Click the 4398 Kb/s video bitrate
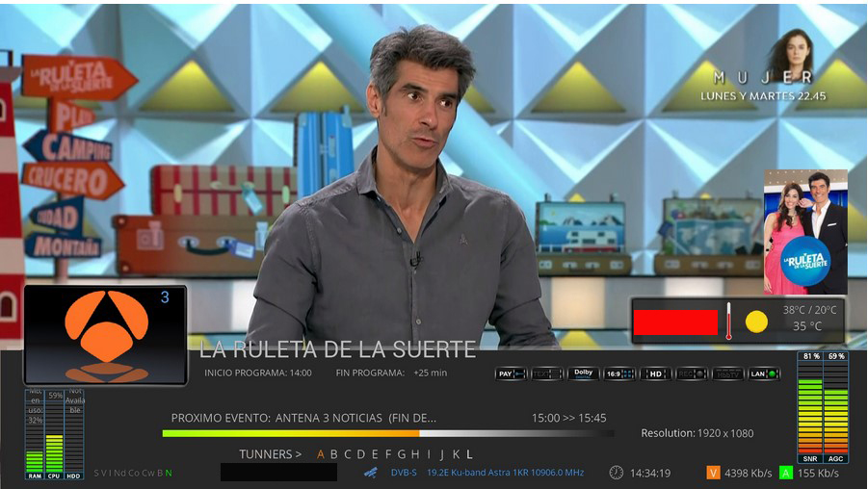Viewport: 868px width, 489px height. [748, 474]
